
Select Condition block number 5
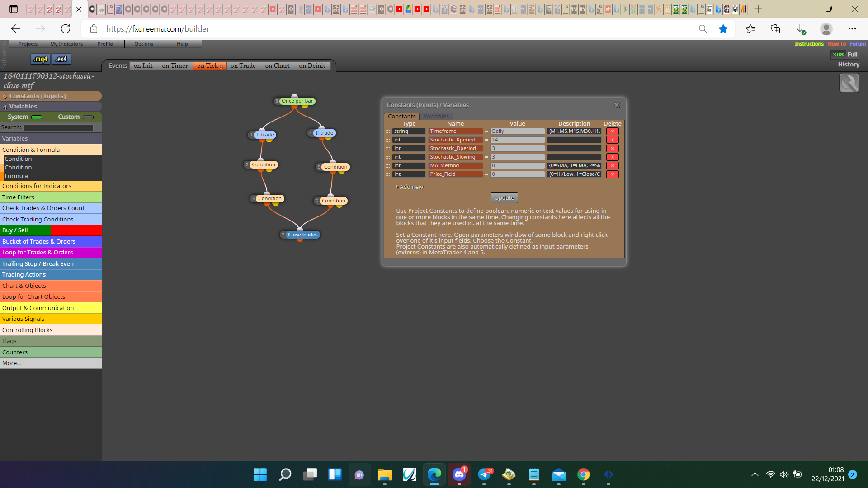point(335,167)
